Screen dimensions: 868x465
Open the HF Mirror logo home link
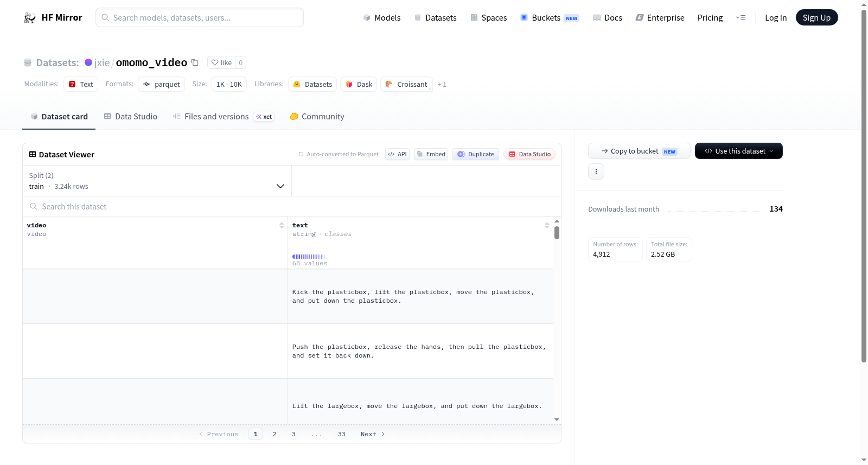point(53,17)
